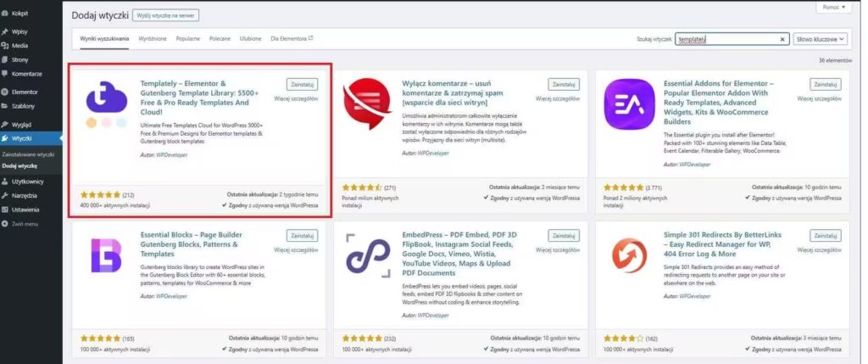The image size is (868, 364).
Task: Install Essential Addons for Elementor
Action: (x=826, y=84)
